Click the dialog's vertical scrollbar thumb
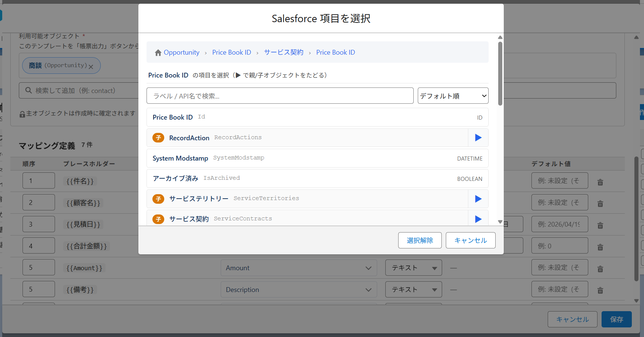Screen dimensions: 644x337 500,73
